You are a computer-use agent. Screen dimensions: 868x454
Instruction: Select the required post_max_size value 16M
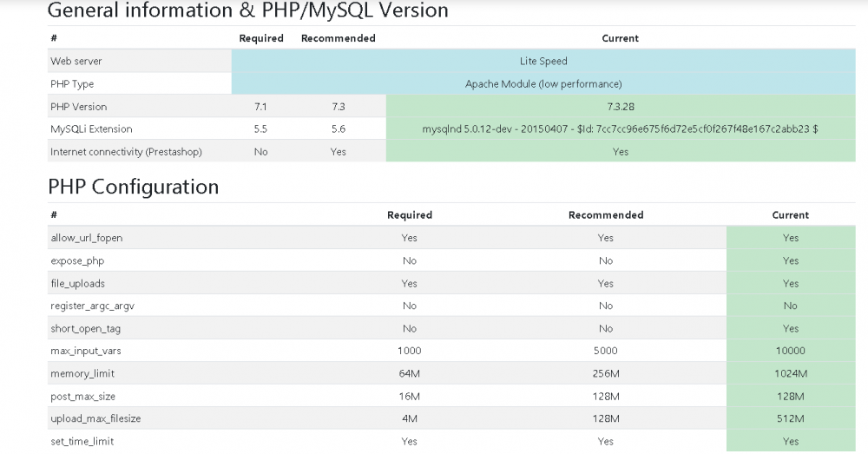410,396
